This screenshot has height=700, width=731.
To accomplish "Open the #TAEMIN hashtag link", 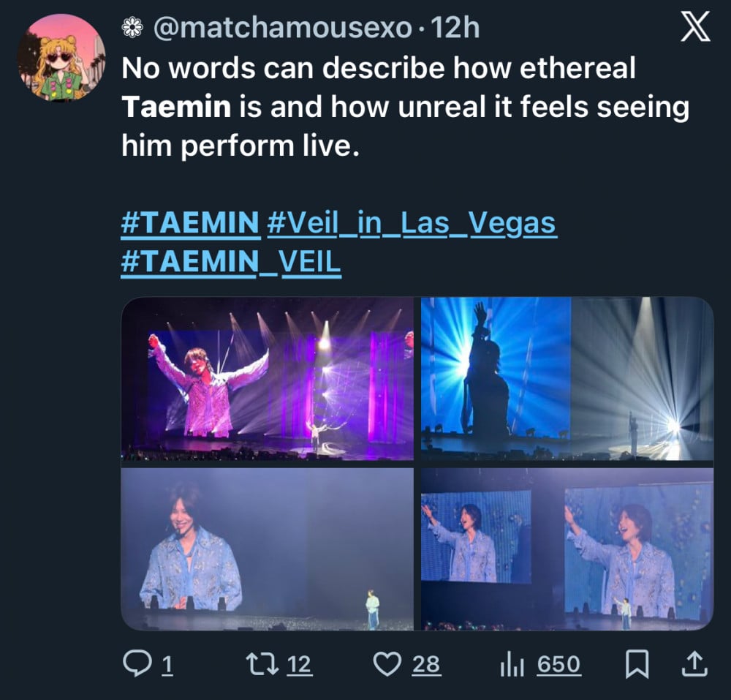I will pyautogui.click(x=190, y=223).
